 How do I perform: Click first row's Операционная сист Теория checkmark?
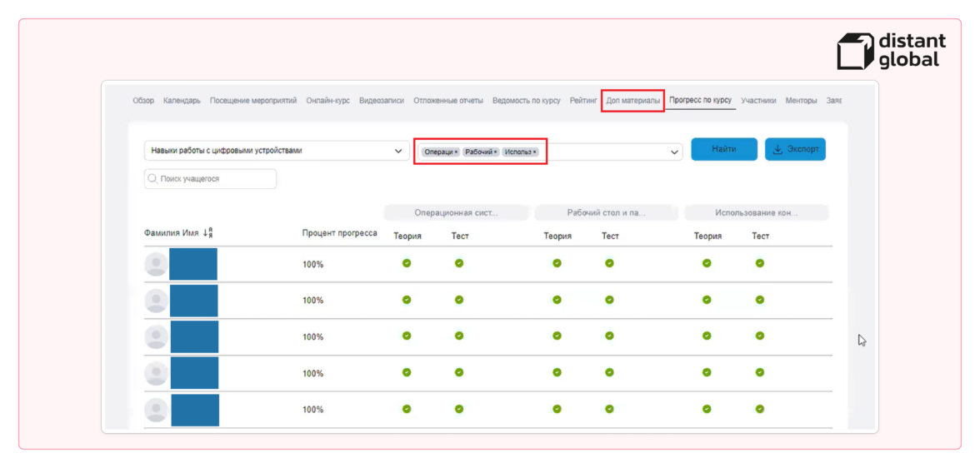pyautogui.click(x=407, y=263)
